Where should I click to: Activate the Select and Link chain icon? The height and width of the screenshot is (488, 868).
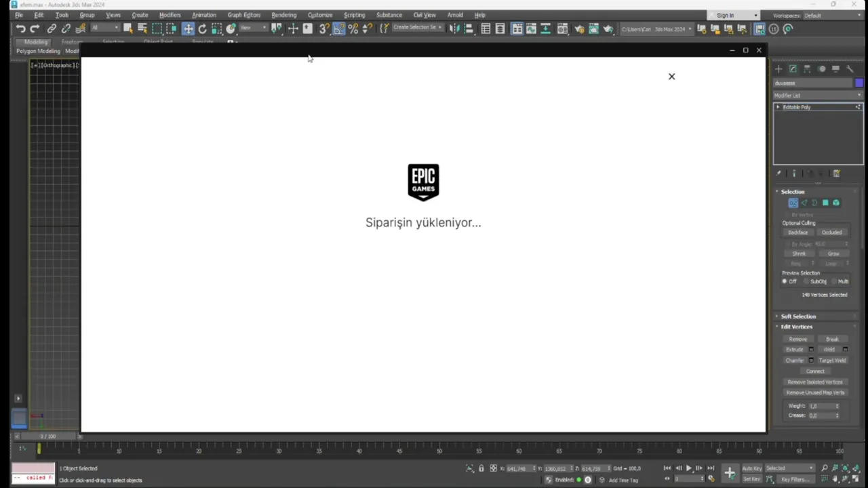point(52,28)
